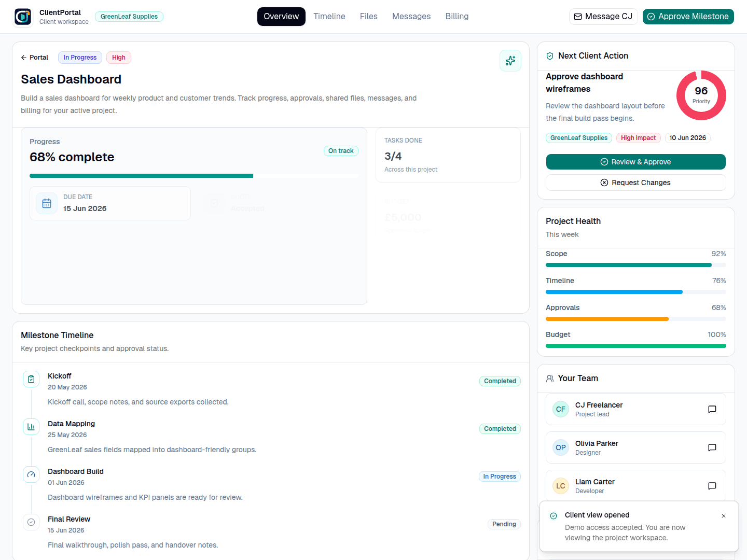Dismiss the Client view opened notification
The height and width of the screenshot is (560, 747).
click(724, 516)
